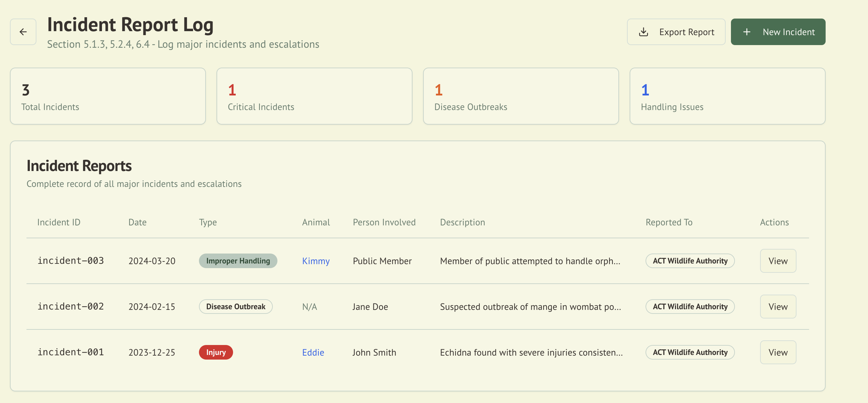The height and width of the screenshot is (403, 868).
Task: Select the Disease Outbreaks summary card
Action: [521, 96]
